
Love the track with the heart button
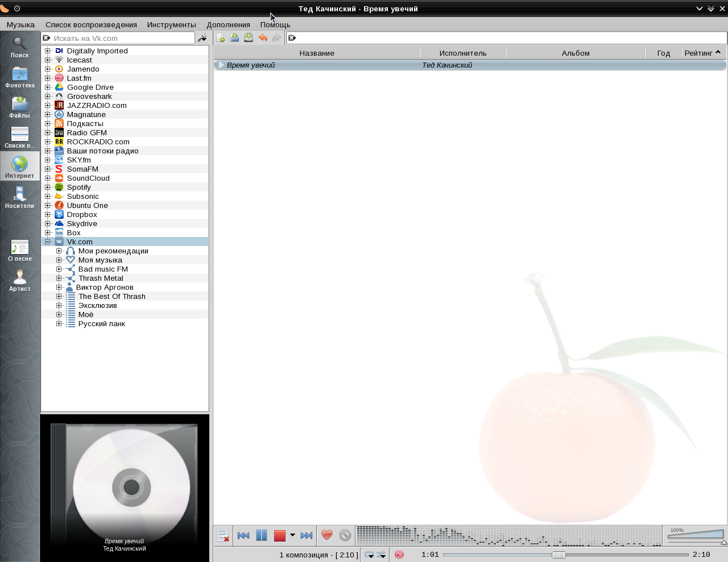coord(327,535)
